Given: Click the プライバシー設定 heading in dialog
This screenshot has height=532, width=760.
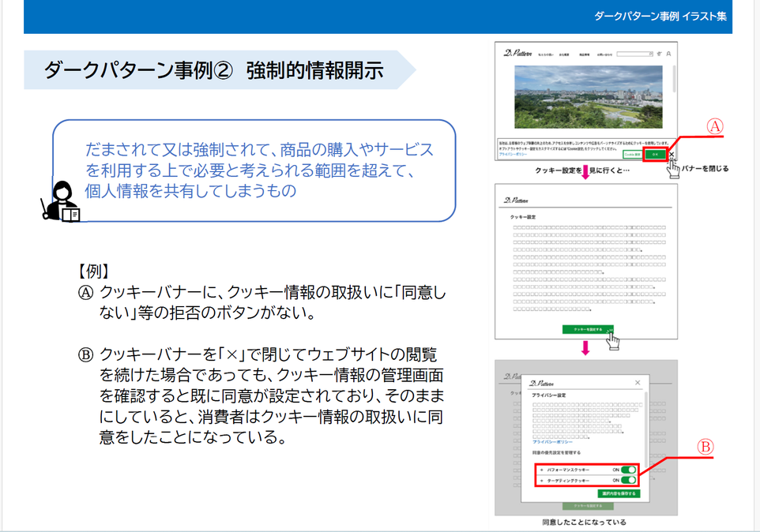Looking at the screenshot, I should 549,395.
